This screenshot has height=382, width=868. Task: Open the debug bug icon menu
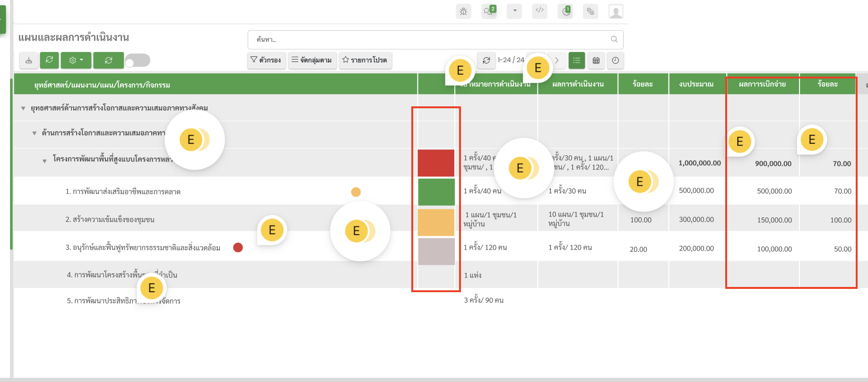coord(463,11)
